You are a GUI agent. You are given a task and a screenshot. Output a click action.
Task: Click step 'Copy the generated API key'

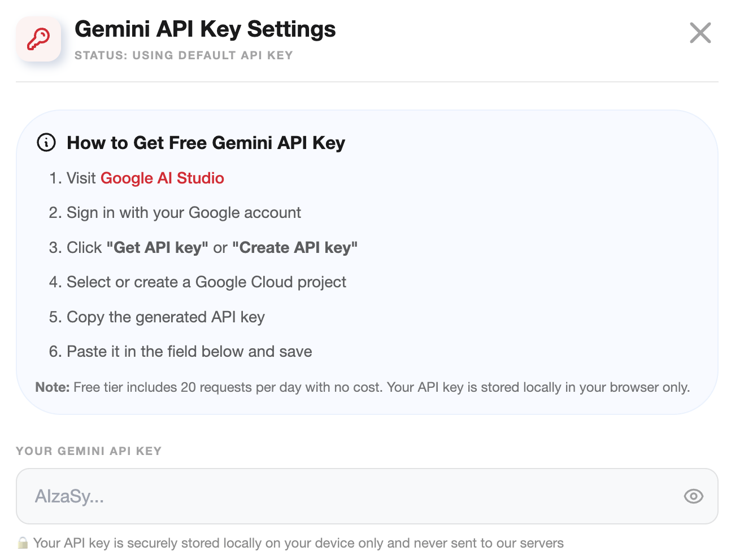tap(166, 317)
